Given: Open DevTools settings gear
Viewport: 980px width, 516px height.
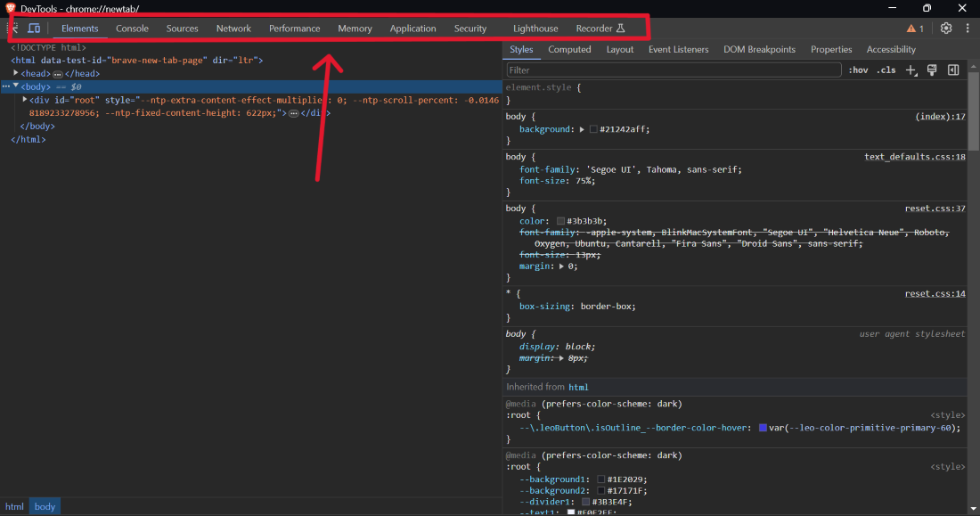Looking at the screenshot, I should pos(946,29).
